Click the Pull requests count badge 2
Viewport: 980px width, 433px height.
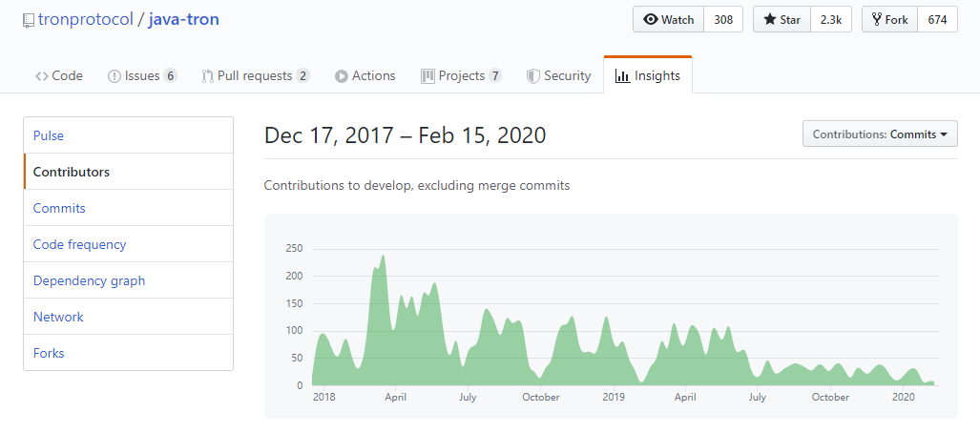click(x=303, y=76)
